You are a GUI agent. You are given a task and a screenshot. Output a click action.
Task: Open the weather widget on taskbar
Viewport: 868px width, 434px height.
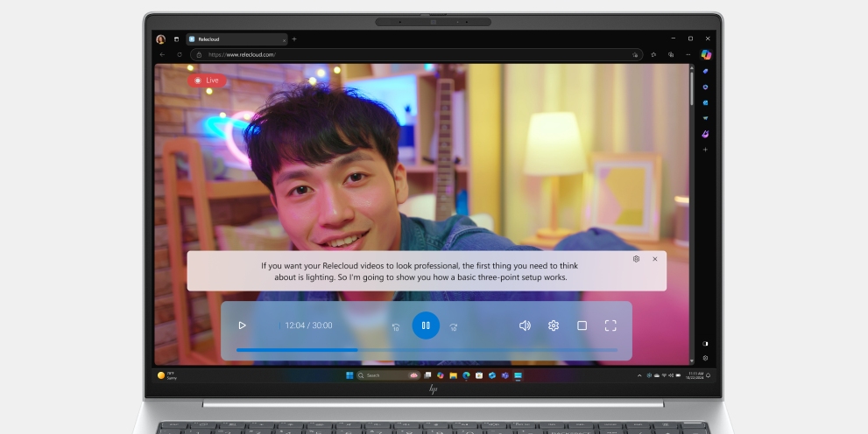point(167,375)
